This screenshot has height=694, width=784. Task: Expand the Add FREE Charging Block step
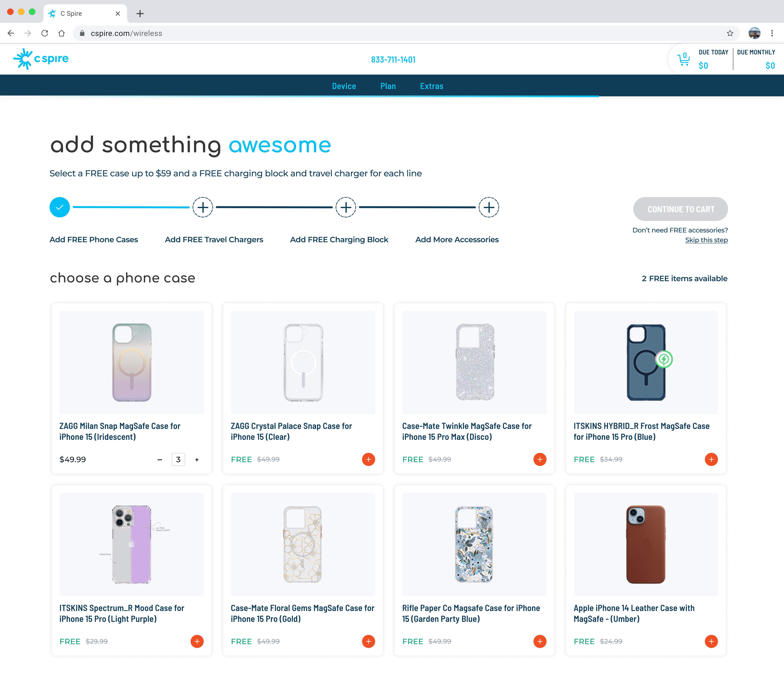[346, 207]
